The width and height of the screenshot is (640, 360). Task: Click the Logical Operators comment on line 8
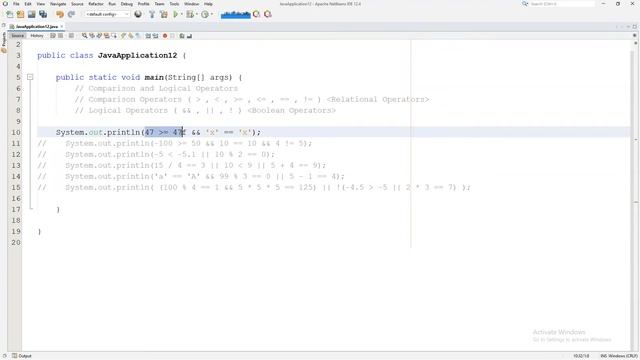205,110
